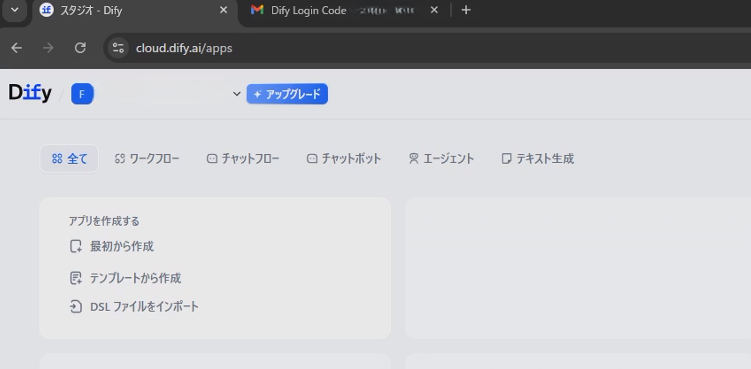Click the アプリを作成する heading text
Viewport: 751px width, 369px height.
(104, 221)
